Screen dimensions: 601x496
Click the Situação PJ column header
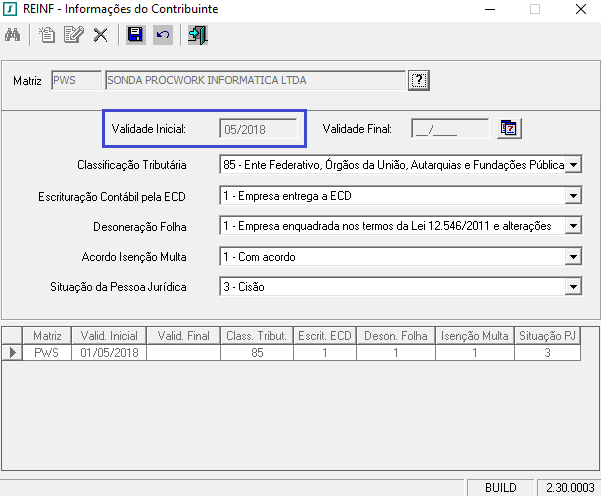coord(546,336)
